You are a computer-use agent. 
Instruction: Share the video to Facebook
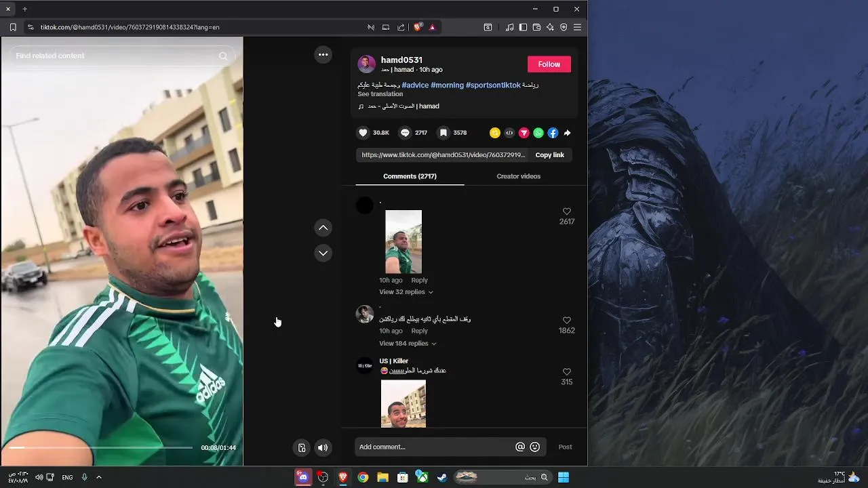[x=553, y=133]
